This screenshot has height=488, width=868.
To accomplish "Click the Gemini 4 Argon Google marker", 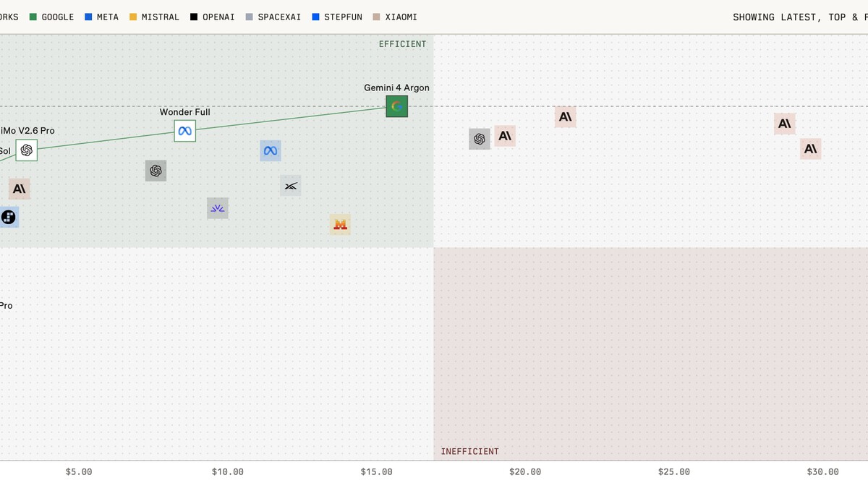I will 396,106.
